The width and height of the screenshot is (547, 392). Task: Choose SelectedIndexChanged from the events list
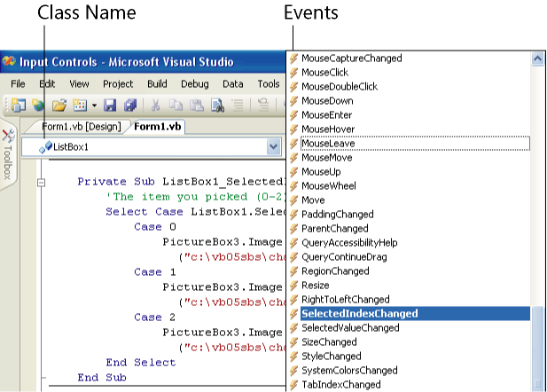pyautogui.click(x=359, y=314)
